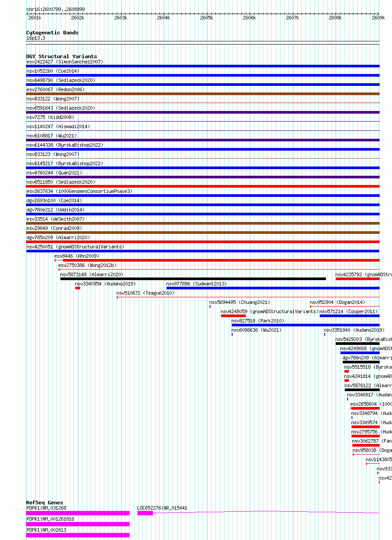
Task: Click the nsv6498790 (Sedlazeck2020) label
Action: [x=61, y=80]
